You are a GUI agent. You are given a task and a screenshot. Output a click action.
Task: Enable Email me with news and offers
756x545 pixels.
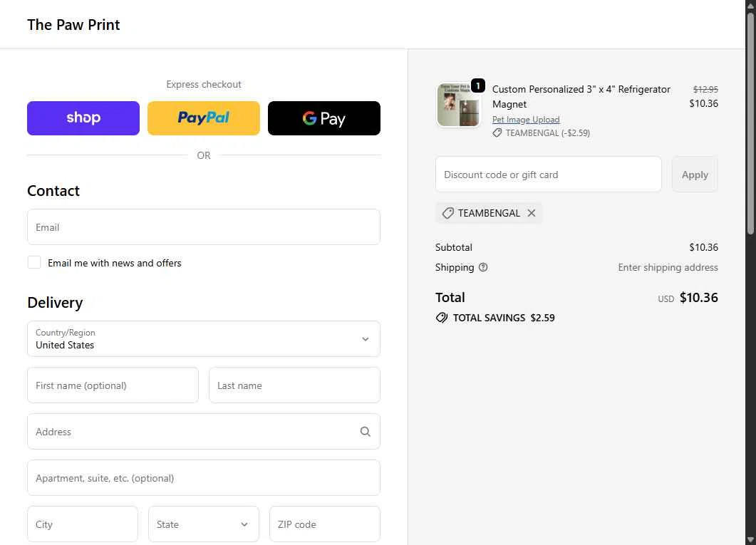point(34,263)
